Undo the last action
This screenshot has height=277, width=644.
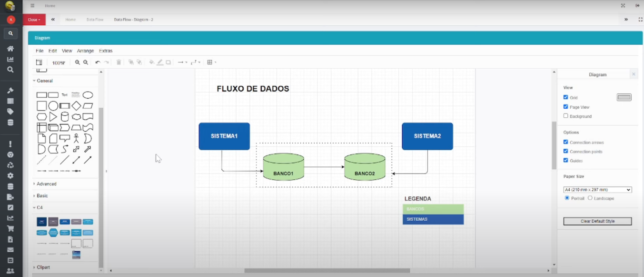pyautogui.click(x=98, y=62)
